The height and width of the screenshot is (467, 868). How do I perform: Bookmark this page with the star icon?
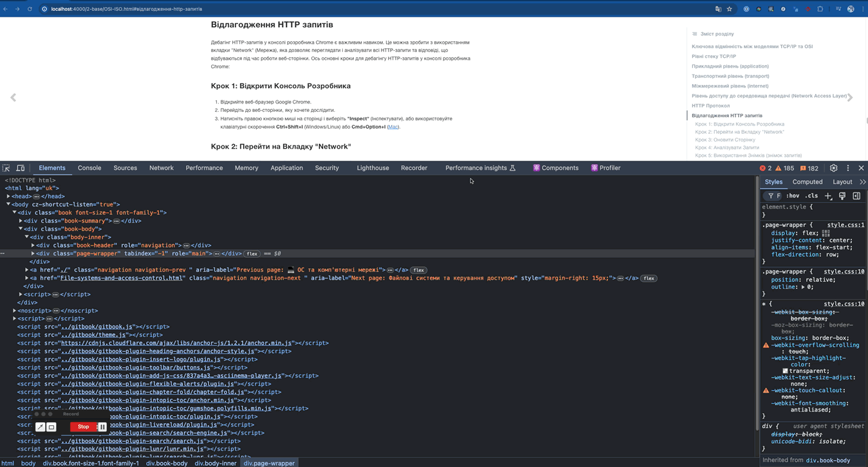click(x=729, y=9)
